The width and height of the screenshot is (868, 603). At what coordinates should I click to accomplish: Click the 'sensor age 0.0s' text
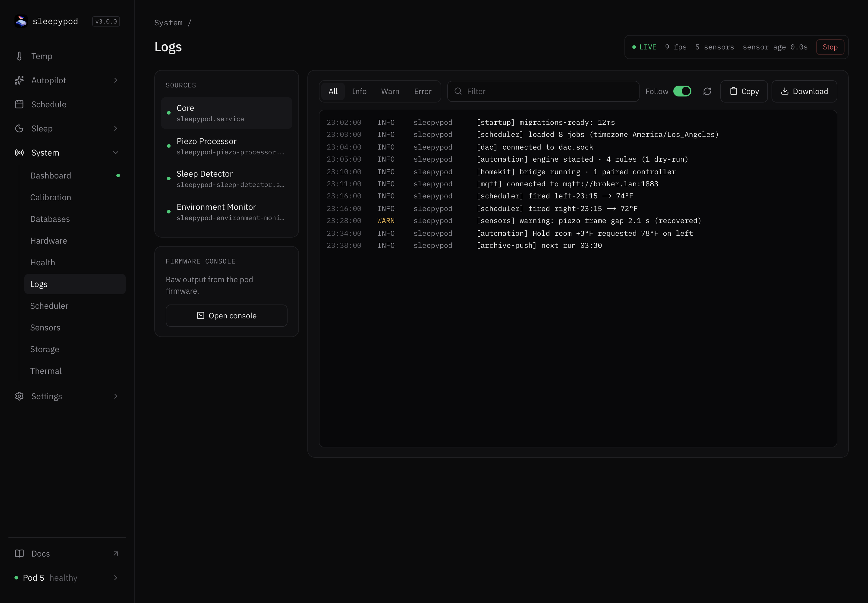[775, 47]
